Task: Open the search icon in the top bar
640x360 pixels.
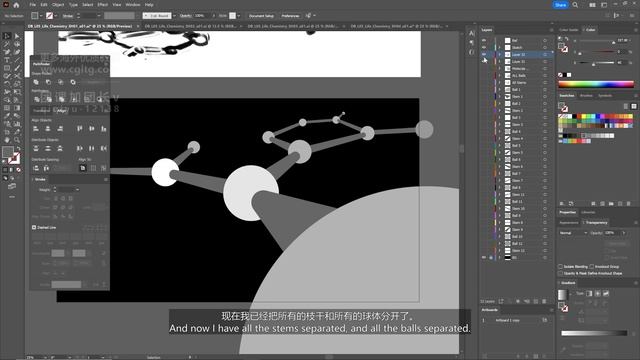Action: click(575, 5)
